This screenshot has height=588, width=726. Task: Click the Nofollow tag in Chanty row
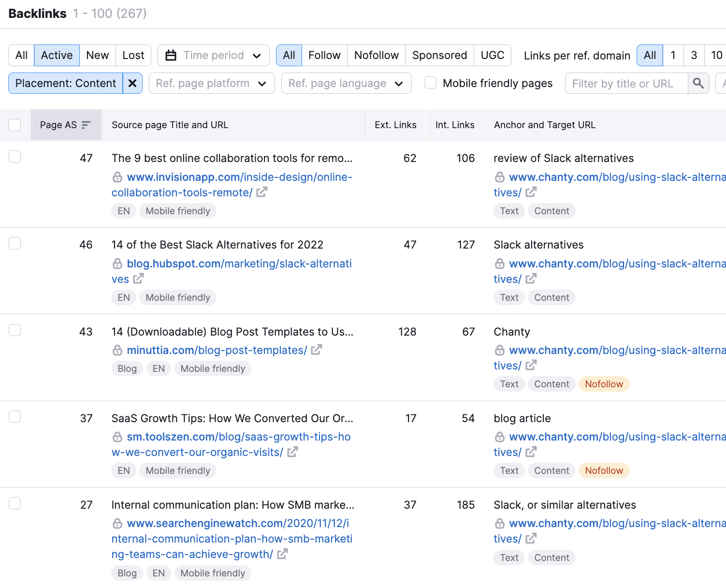(x=604, y=384)
